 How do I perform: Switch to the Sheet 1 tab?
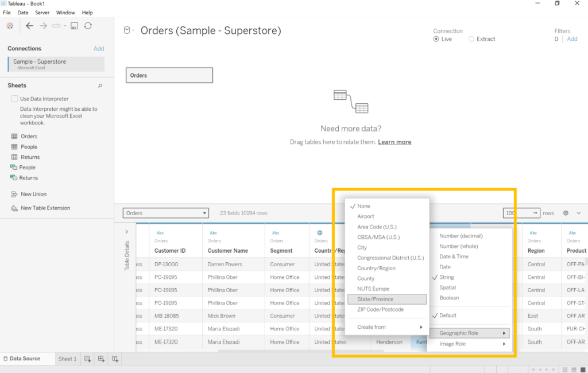(67, 359)
